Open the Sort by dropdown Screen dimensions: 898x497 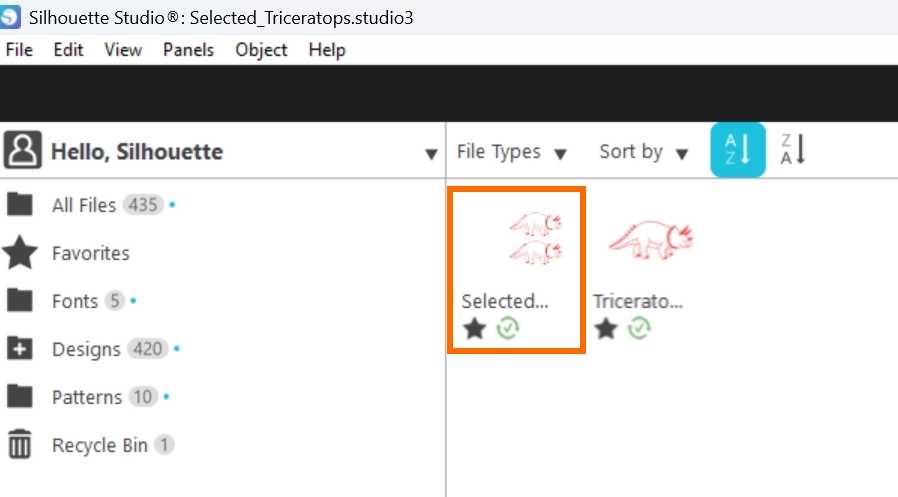[x=644, y=152]
